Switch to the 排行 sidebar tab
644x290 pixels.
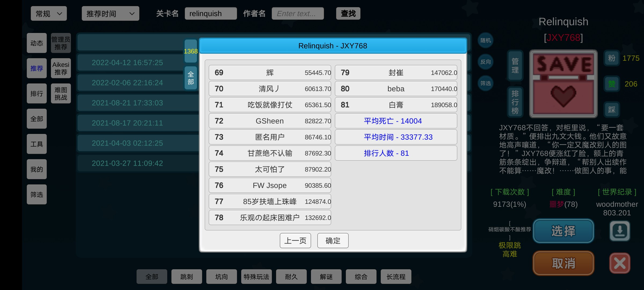[x=36, y=93]
